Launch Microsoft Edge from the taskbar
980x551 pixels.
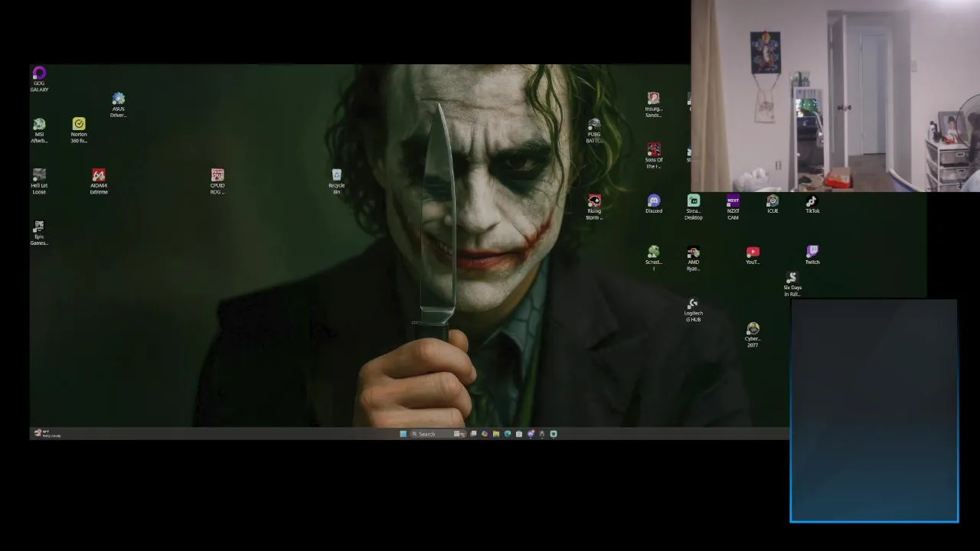pyautogui.click(x=508, y=434)
